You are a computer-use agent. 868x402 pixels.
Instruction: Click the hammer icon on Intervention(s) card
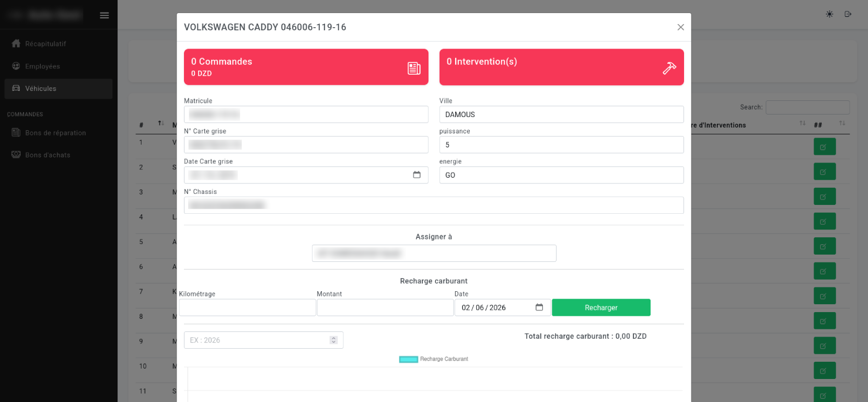(x=669, y=68)
